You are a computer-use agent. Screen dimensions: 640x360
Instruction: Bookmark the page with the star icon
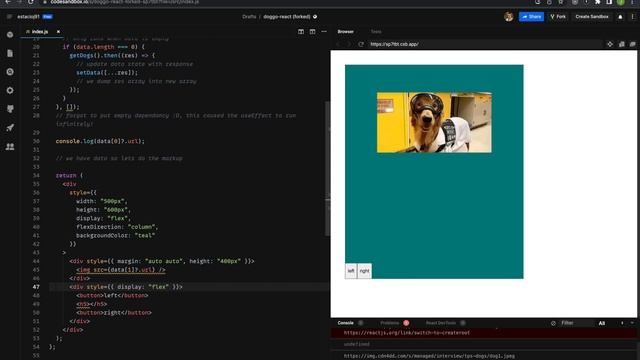[x=560, y=2]
